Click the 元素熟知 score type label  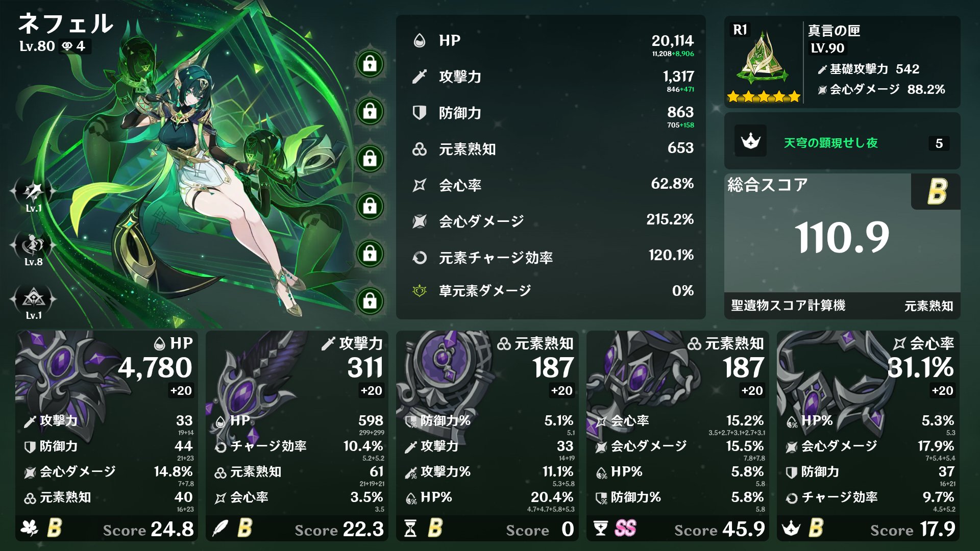tap(928, 306)
